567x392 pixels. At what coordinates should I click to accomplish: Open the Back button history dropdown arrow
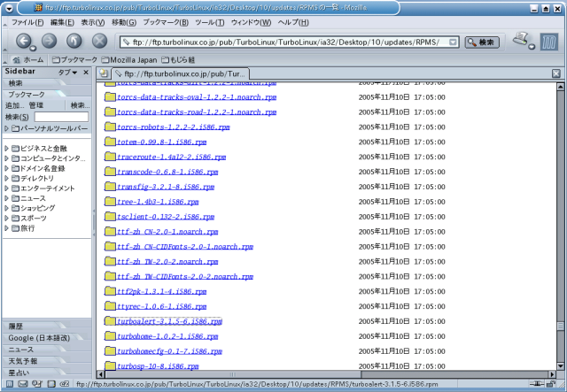33,48
